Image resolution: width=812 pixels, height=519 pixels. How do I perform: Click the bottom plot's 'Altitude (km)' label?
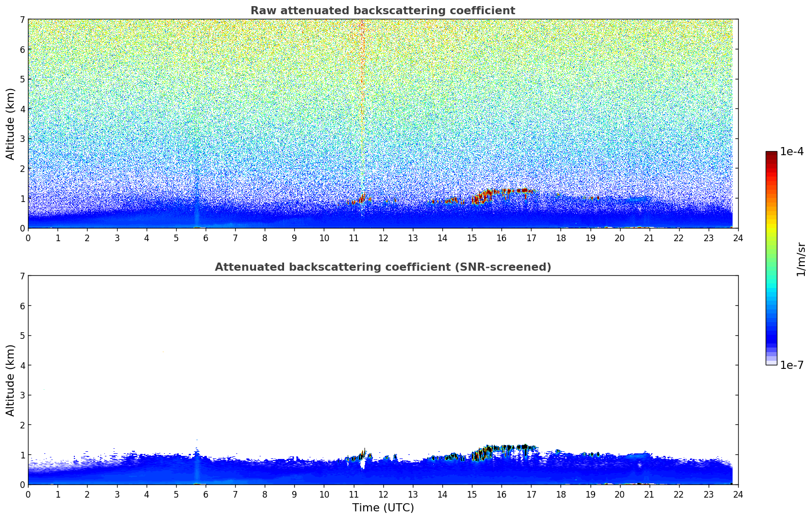[x=11, y=380]
